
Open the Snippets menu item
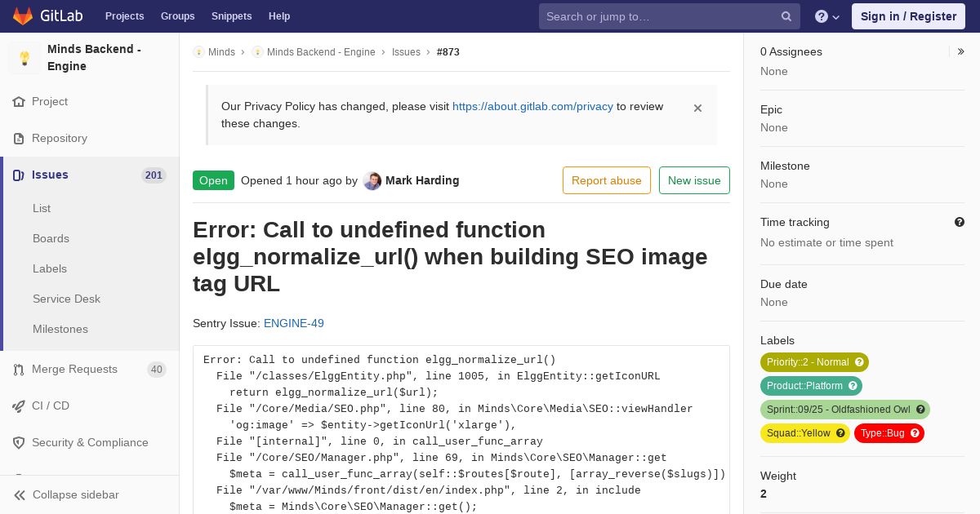[232, 16]
